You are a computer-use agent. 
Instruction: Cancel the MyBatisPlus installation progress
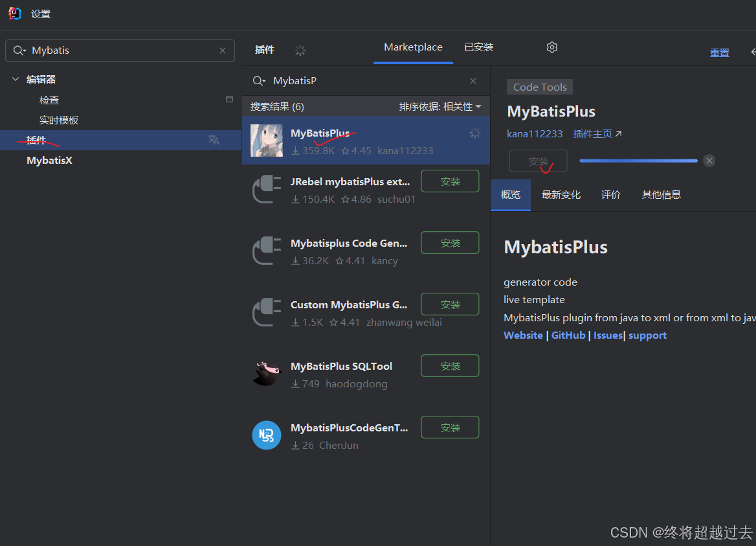(x=709, y=161)
